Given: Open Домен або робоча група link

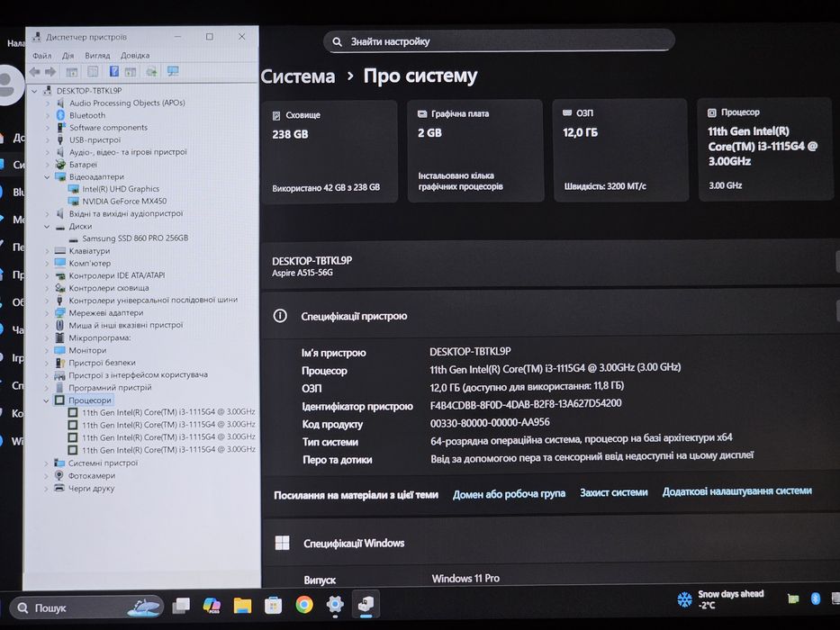Looking at the screenshot, I should [509, 494].
